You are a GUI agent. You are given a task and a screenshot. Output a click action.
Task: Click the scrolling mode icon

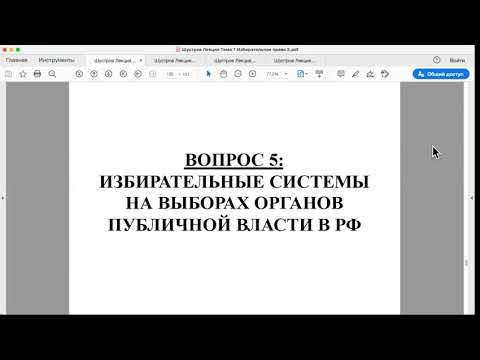tap(319, 74)
